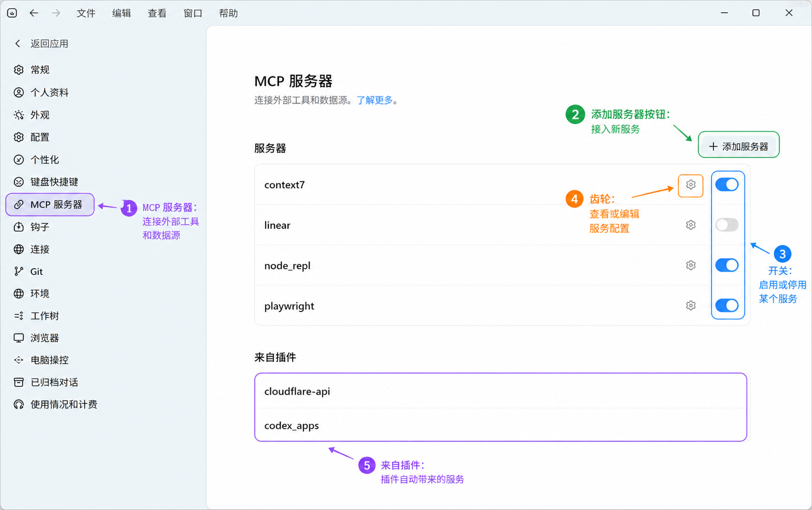Click the 使用情况和计费 icon

tap(18, 404)
